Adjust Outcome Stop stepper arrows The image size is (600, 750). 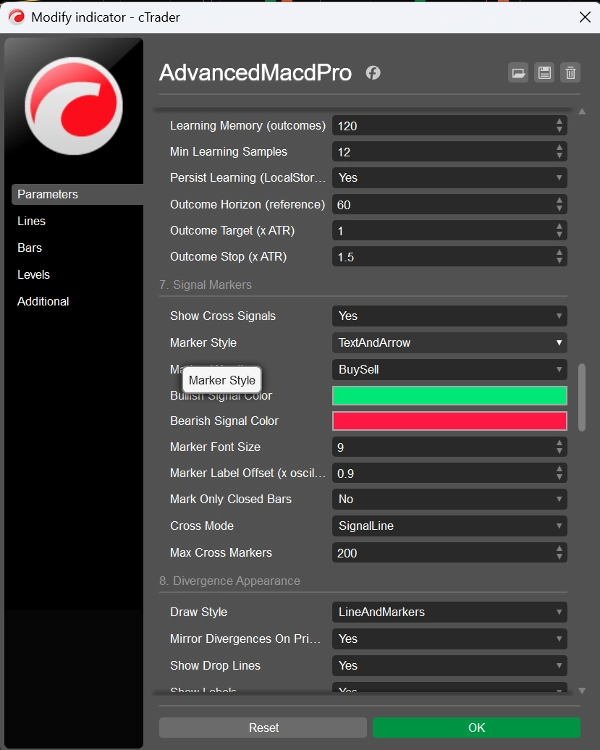click(559, 257)
